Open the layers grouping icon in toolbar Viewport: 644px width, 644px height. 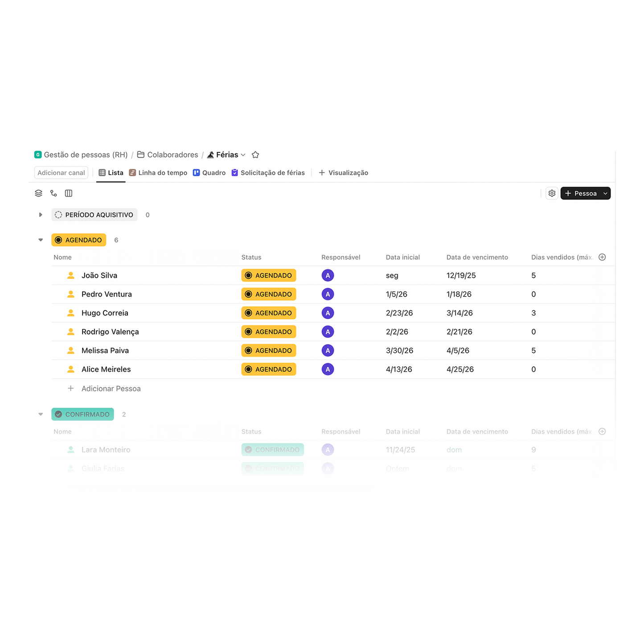click(x=39, y=193)
